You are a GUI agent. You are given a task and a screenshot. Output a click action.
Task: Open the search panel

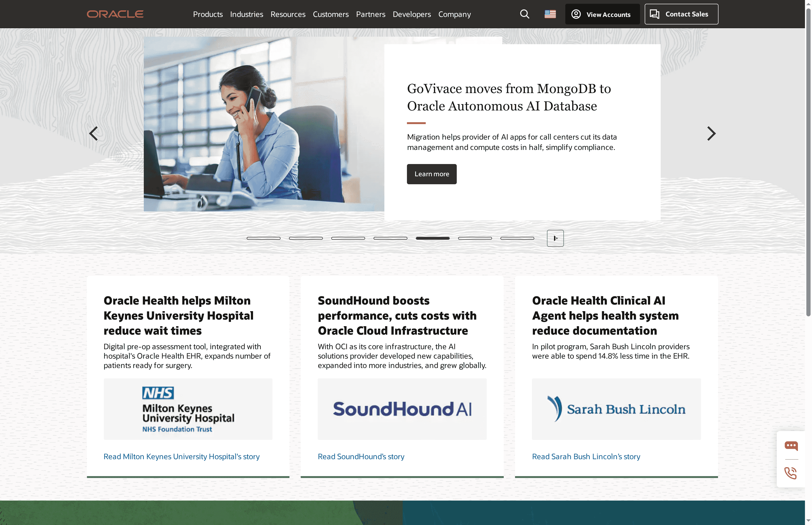coord(524,14)
